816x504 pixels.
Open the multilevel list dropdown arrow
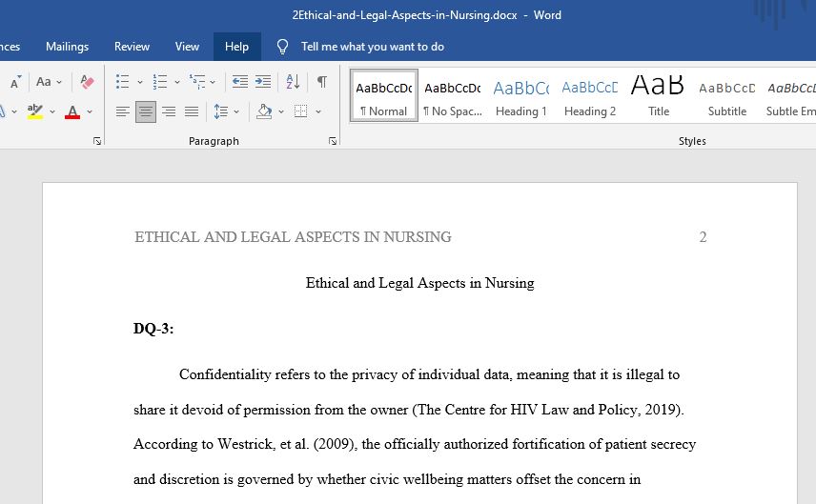tap(213, 82)
